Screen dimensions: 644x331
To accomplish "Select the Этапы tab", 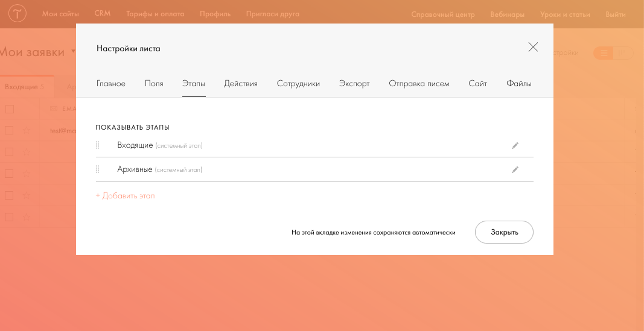I will point(194,84).
